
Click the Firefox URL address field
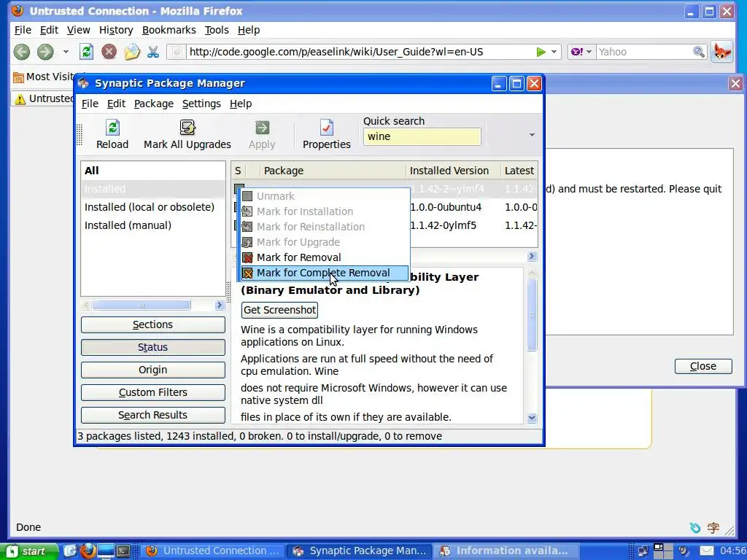[x=360, y=52]
